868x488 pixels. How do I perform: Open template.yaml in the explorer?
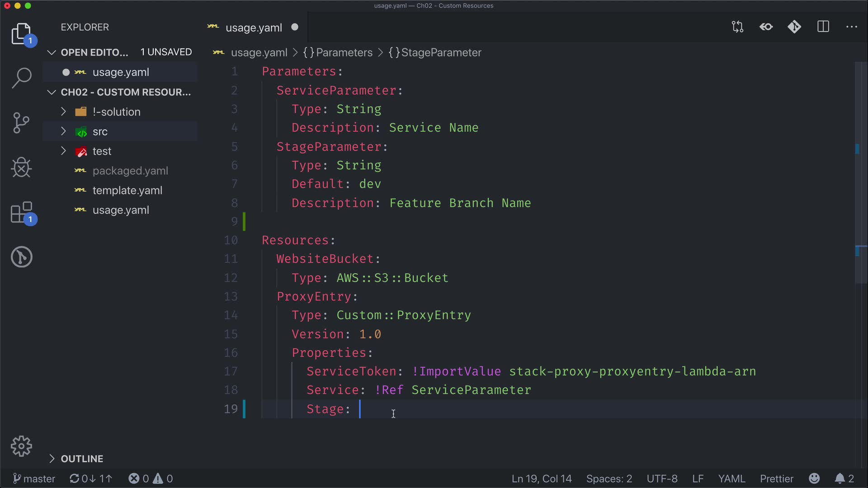[x=127, y=190]
